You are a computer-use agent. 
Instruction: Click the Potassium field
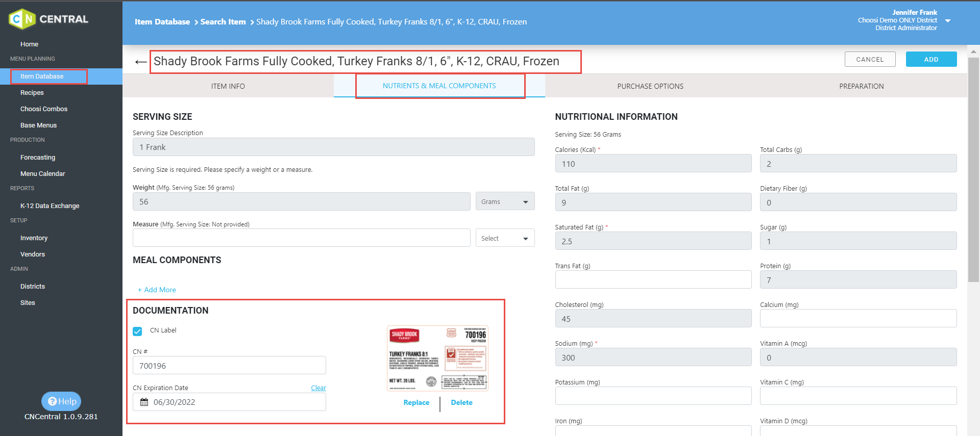point(653,396)
